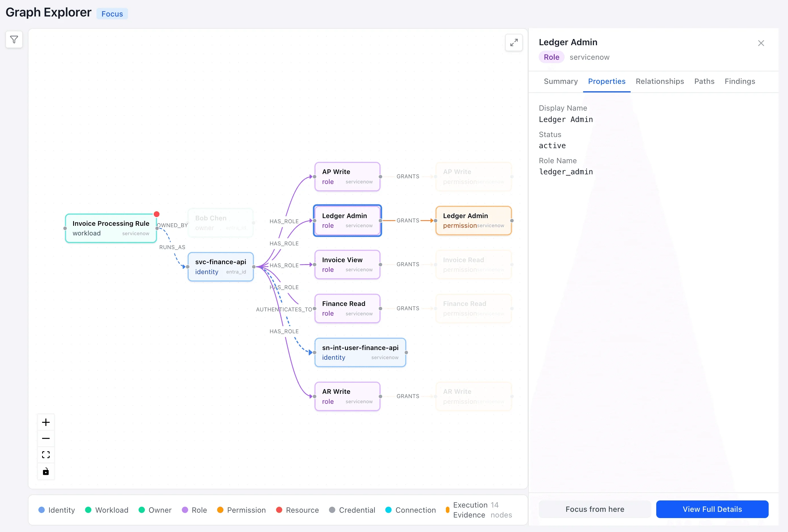
Task: Open the graph filter panel
Action: [14, 40]
